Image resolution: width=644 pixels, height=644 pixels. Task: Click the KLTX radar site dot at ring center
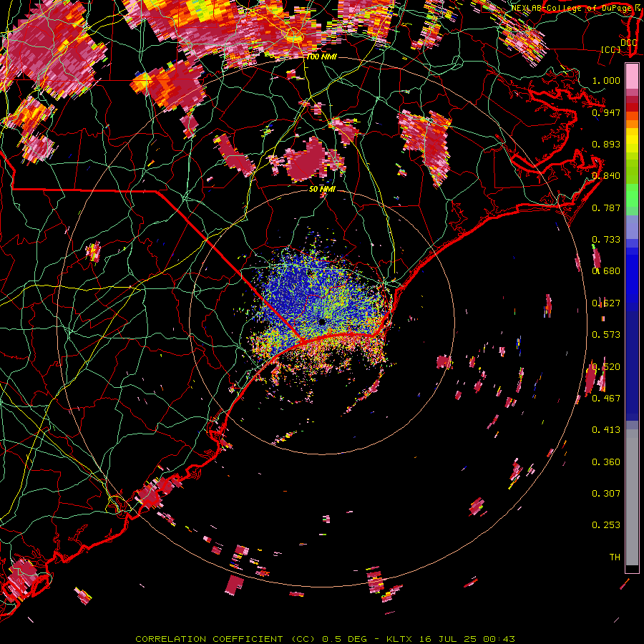point(322,322)
